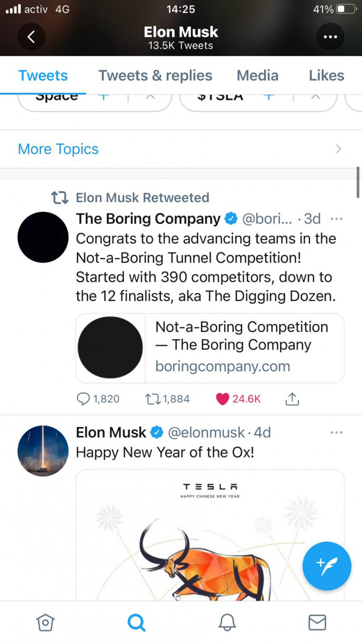Open options on the Boring Company tweet
The image size is (362, 644).
point(336,218)
